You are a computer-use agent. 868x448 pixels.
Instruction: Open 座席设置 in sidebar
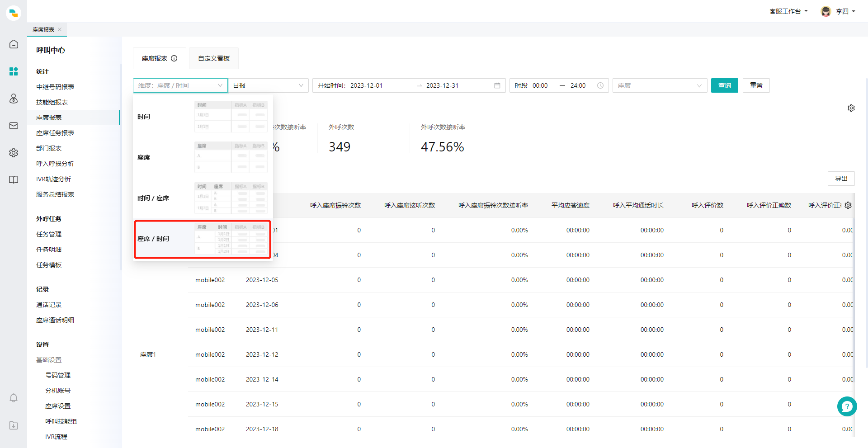pyautogui.click(x=58, y=406)
